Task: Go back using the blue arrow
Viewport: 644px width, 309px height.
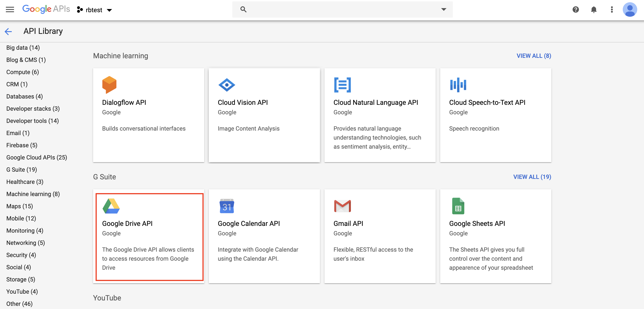Action: (x=8, y=31)
